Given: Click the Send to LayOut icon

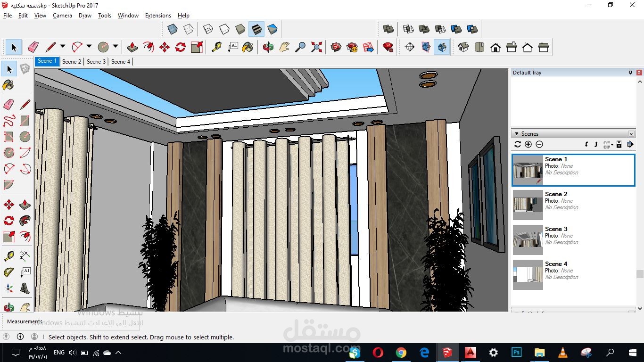Looking at the screenshot, I should pos(368,47).
